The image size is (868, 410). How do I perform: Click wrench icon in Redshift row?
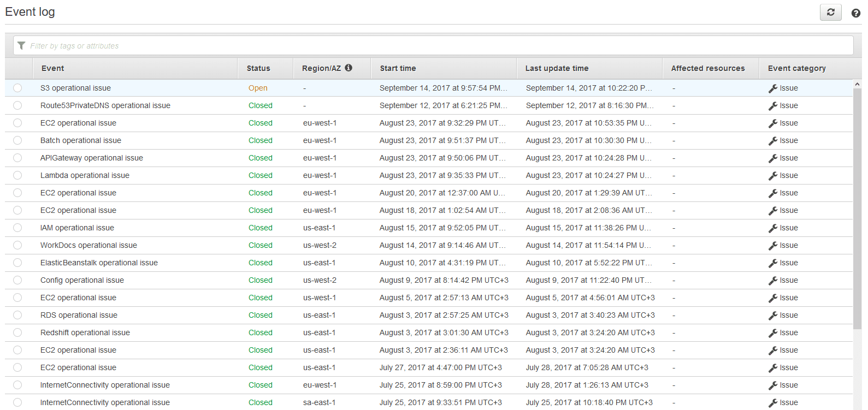pyautogui.click(x=773, y=333)
